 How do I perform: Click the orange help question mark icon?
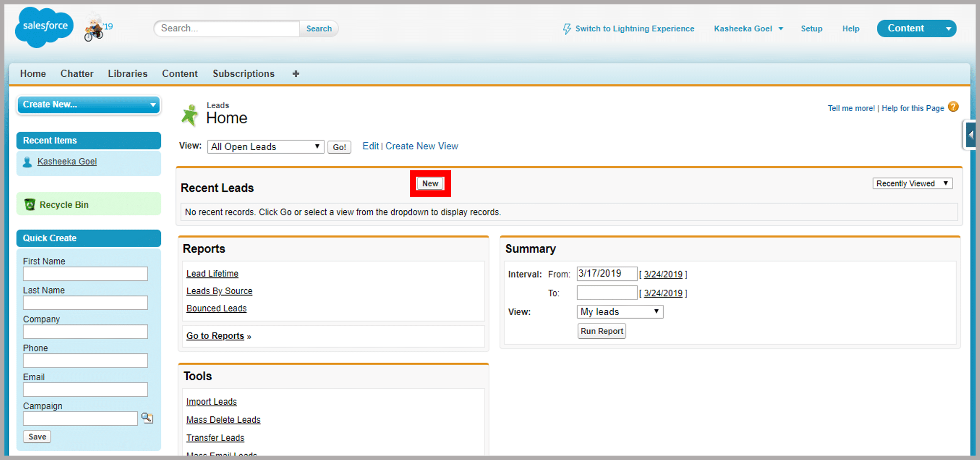click(953, 107)
